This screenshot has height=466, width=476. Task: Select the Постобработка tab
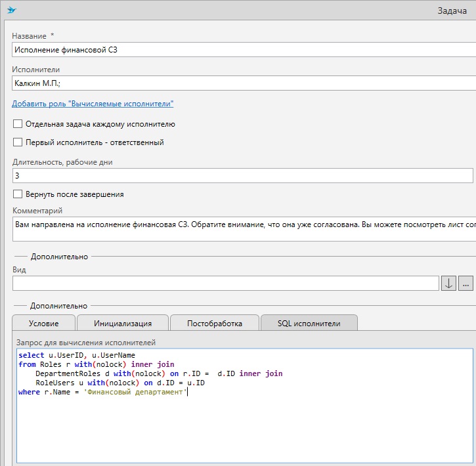pos(215,323)
